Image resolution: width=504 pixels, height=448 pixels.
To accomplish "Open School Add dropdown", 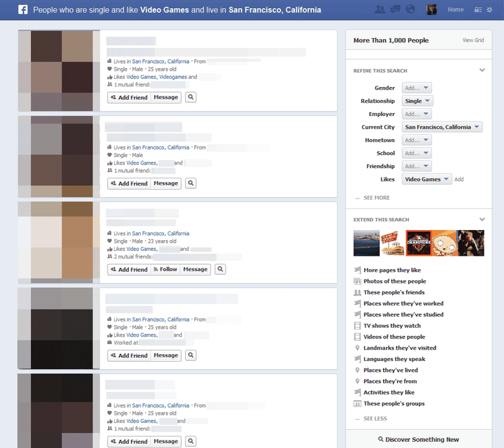I will [x=416, y=153].
